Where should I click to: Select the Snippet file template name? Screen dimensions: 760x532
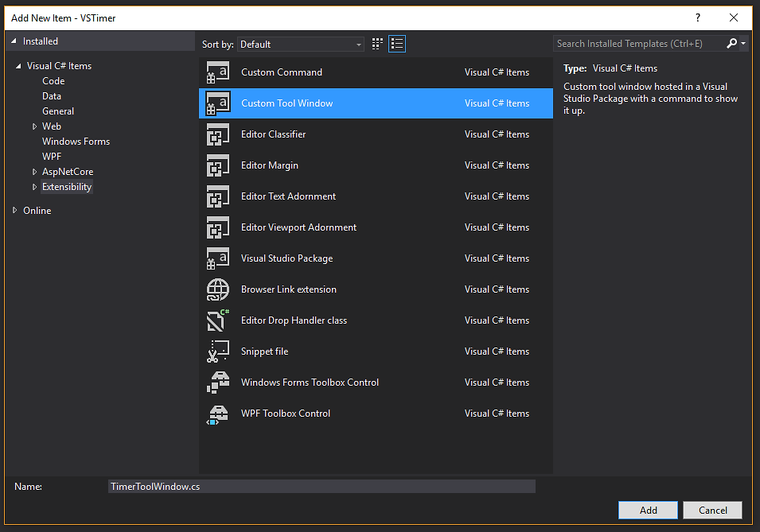click(265, 351)
